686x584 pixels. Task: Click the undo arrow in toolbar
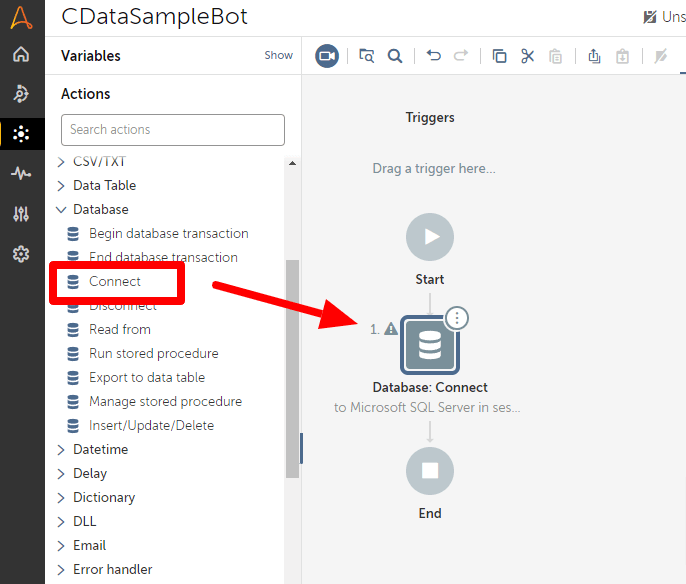coord(433,56)
